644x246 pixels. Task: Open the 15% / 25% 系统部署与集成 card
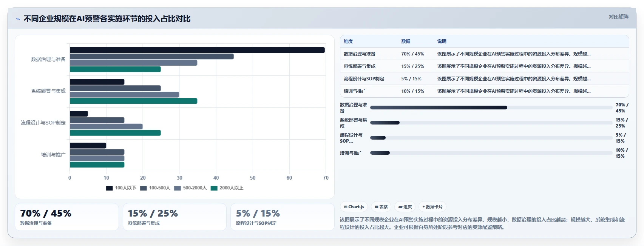point(175,217)
